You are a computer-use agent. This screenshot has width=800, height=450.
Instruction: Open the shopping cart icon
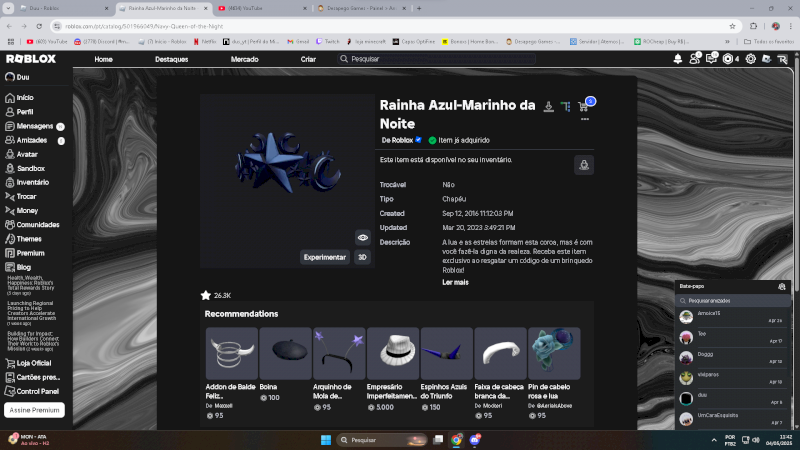point(583,106)
